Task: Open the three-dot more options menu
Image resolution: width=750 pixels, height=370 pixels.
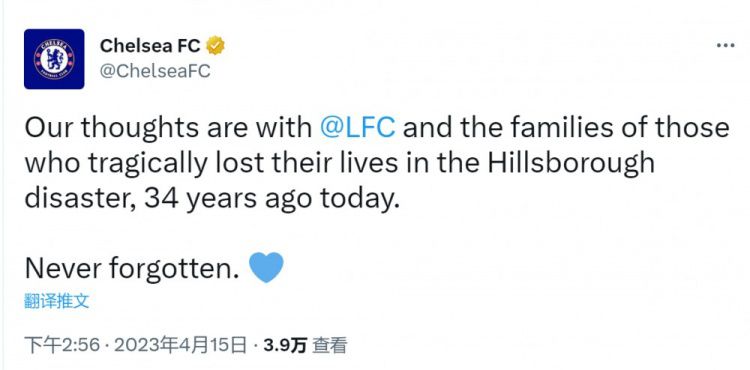Action: pos(725,45)
